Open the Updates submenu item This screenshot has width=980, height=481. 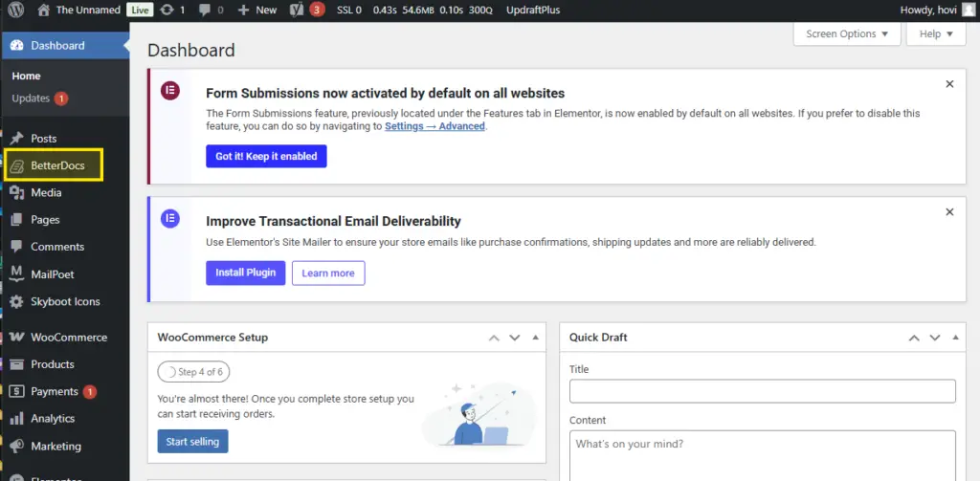tap(31, 98)
